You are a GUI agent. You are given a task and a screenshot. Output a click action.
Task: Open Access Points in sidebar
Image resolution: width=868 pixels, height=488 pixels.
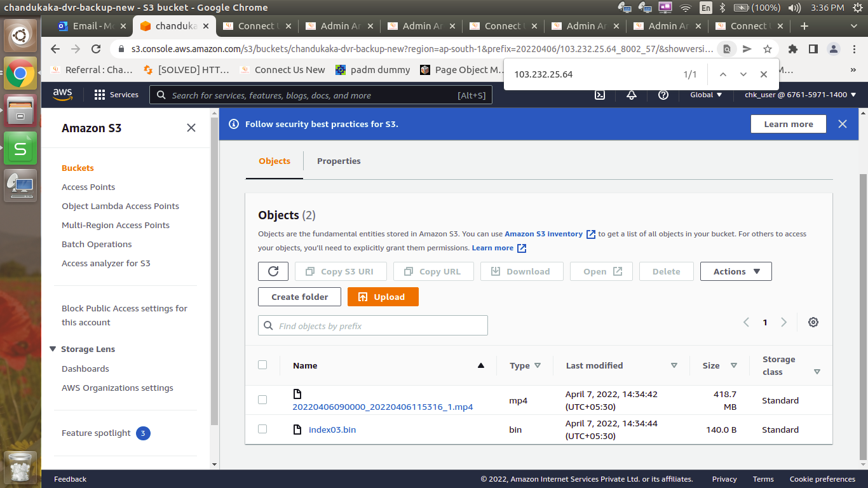pos(88,187)
